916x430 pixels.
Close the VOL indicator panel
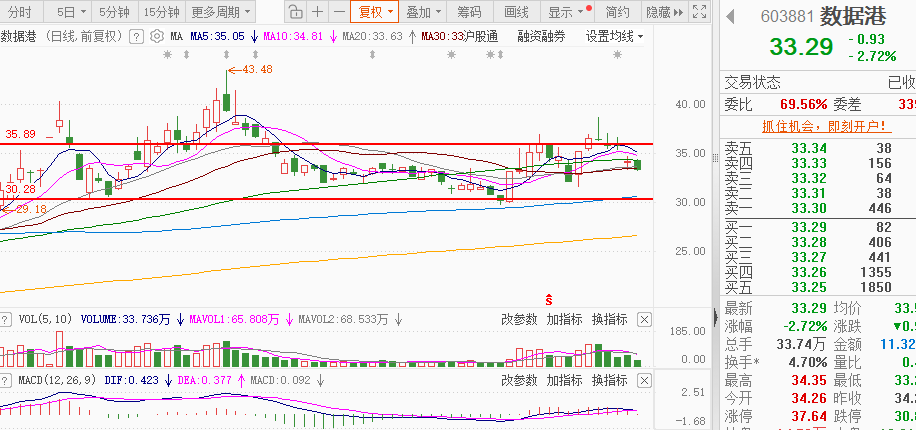643,320
